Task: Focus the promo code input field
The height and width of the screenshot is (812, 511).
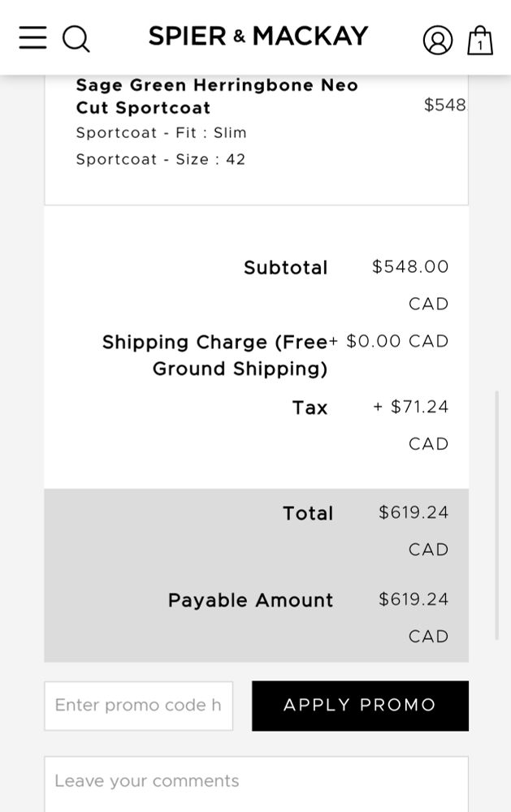Action: click(138, 706)
